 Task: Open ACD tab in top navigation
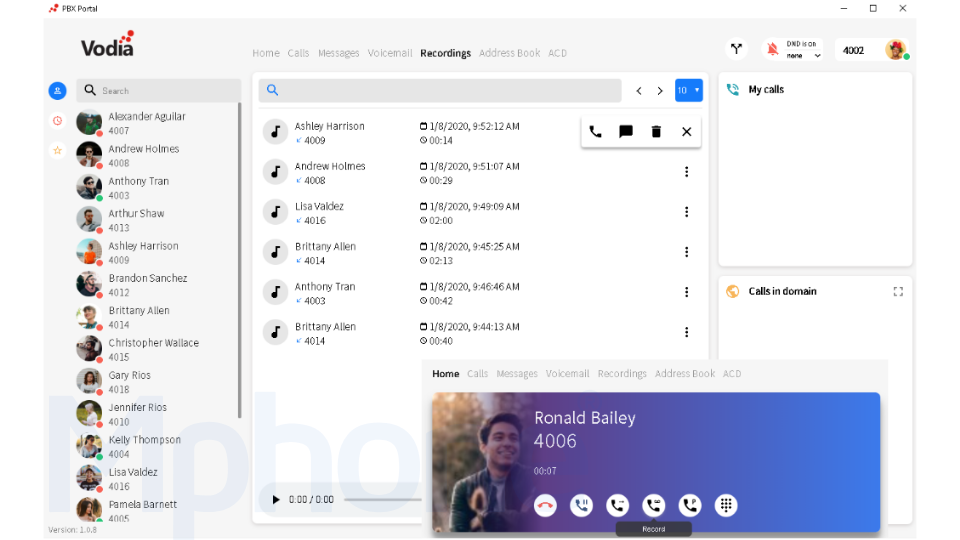(x=557, y=53)
